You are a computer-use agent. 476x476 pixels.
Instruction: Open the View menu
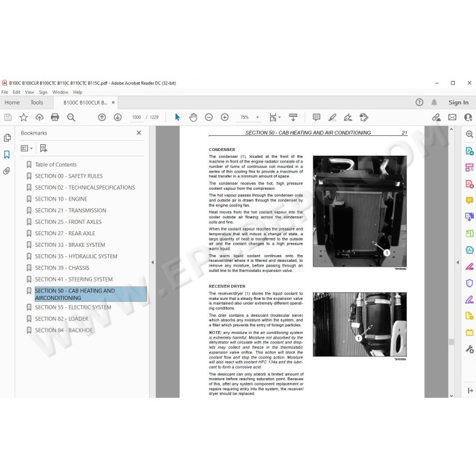coord(29,92)
